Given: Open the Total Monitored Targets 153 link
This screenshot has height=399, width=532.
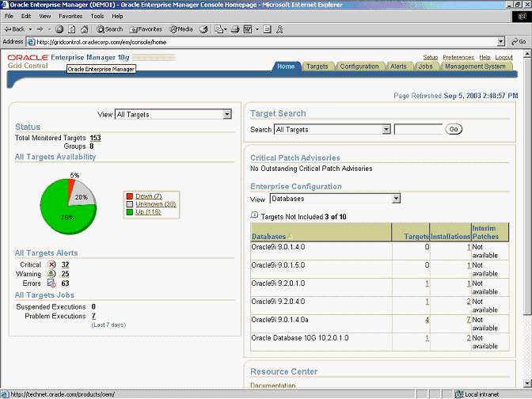Looking at the screenshot, I should (95, 138).
